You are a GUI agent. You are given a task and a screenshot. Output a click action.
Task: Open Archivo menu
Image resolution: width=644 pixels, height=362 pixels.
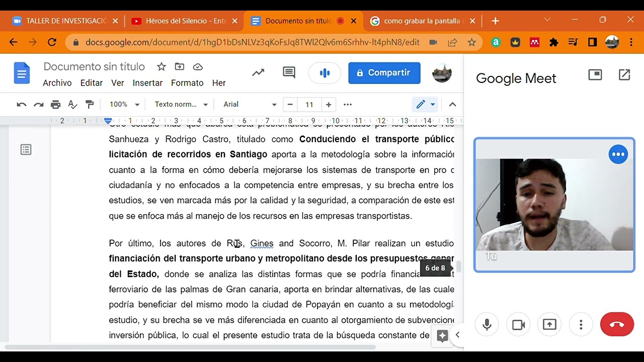click(57, 83)
